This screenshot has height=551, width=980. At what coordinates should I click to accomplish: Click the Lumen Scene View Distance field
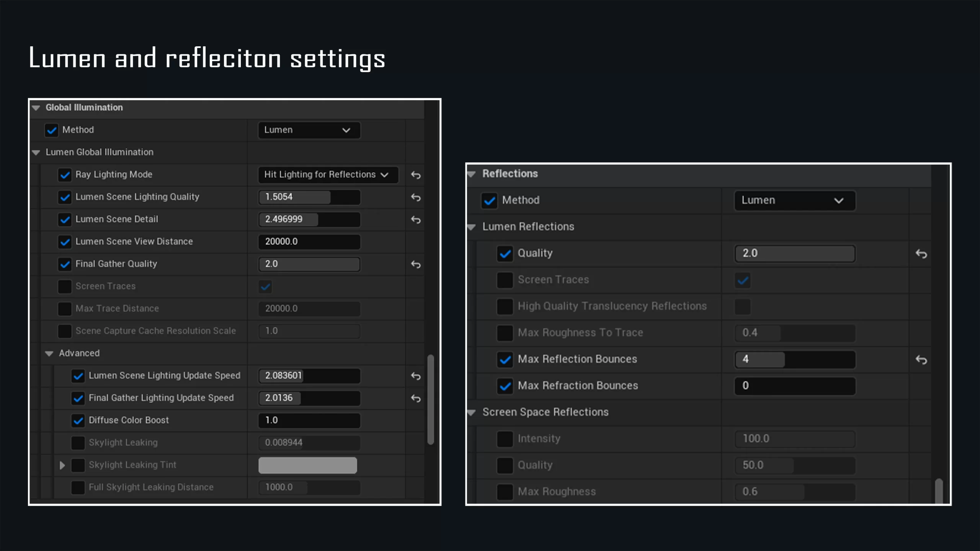pyautogui.click(x=309, y=242)
